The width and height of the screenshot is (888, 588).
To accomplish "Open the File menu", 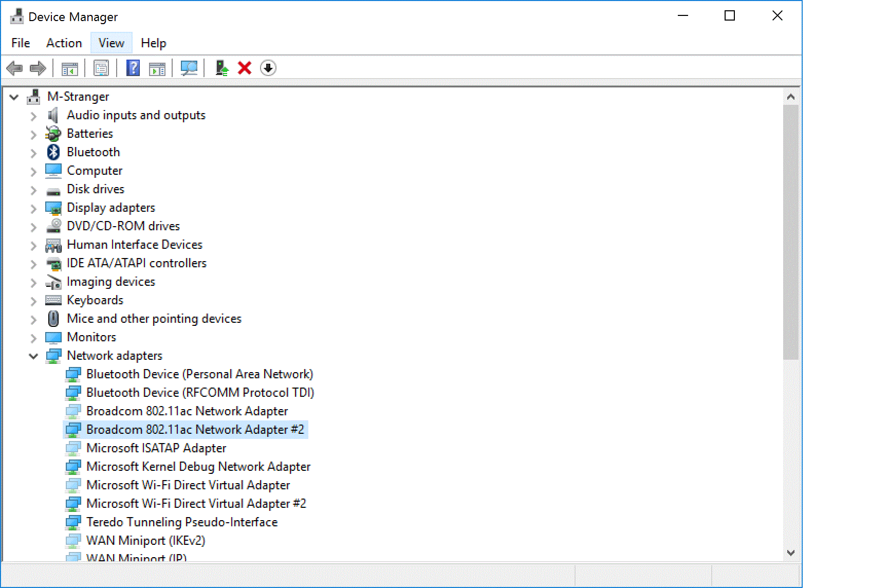I will (x=21, y=43).
